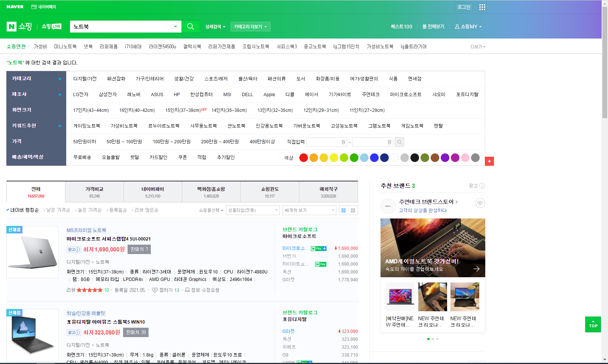This screenshot has height=364, width=608.
Task: Open 몰 전체보기 link
Action: pyautogui.click(x=433, y=27)
